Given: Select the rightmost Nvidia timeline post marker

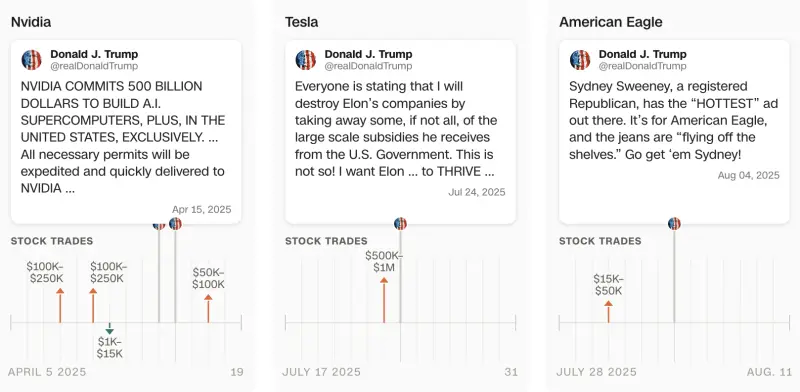Looking at the screenshot, I should (x=175, y=224).
